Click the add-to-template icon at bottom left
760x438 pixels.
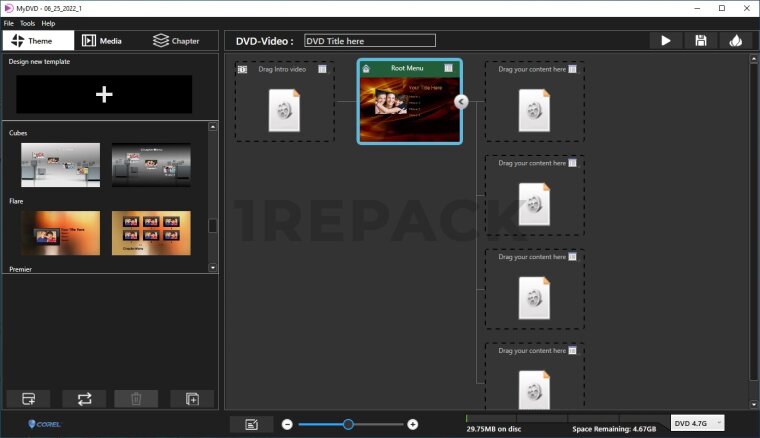tap(28, 399)
